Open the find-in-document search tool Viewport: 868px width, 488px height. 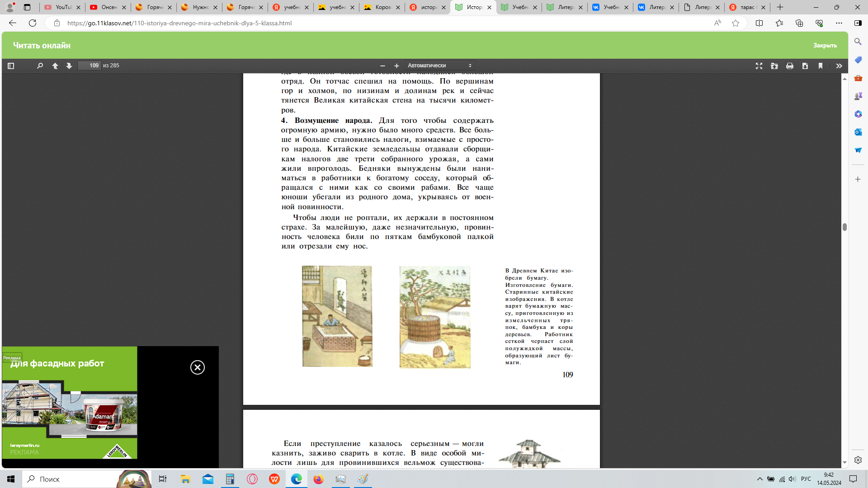point(40,66)
